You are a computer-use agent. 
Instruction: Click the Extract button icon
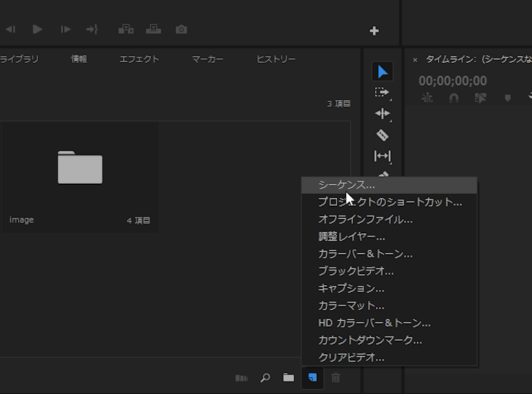pyautogui.click(x=153, y=29)
